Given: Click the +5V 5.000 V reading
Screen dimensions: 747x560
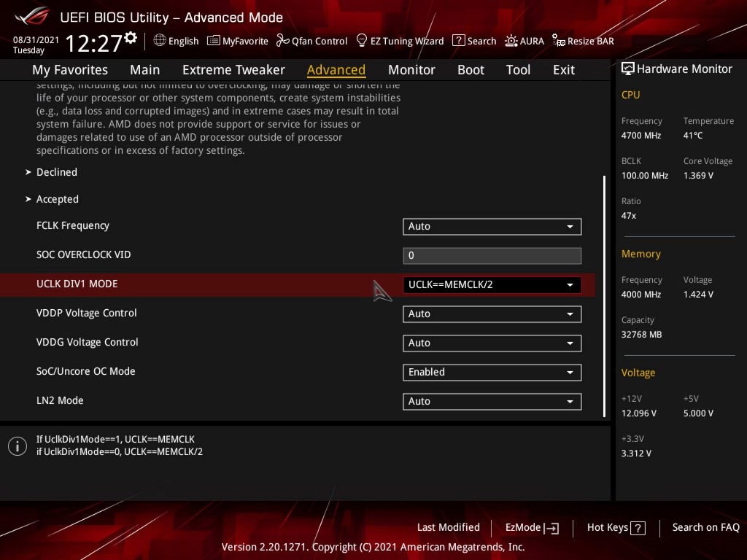Looking at the screenshot, I should point(698,413).
